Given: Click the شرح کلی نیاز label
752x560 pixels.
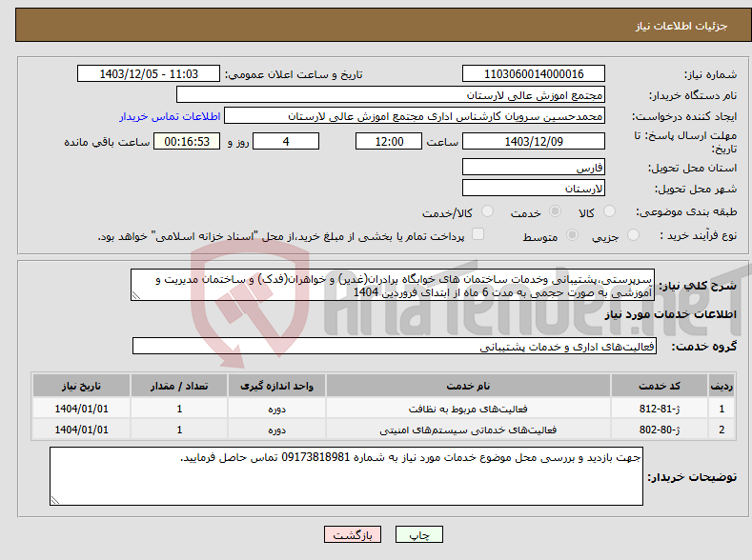Looking at the screenshot, I should tap(698, 286).
